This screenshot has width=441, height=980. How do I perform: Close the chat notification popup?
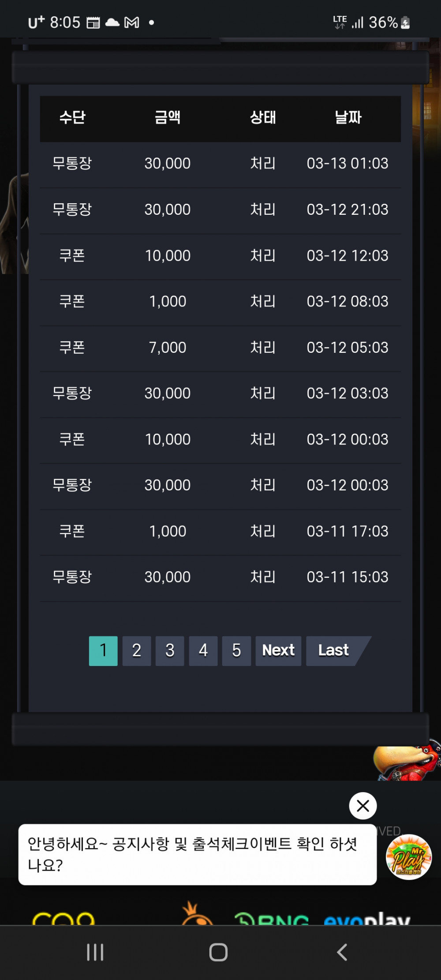(363, 806)
